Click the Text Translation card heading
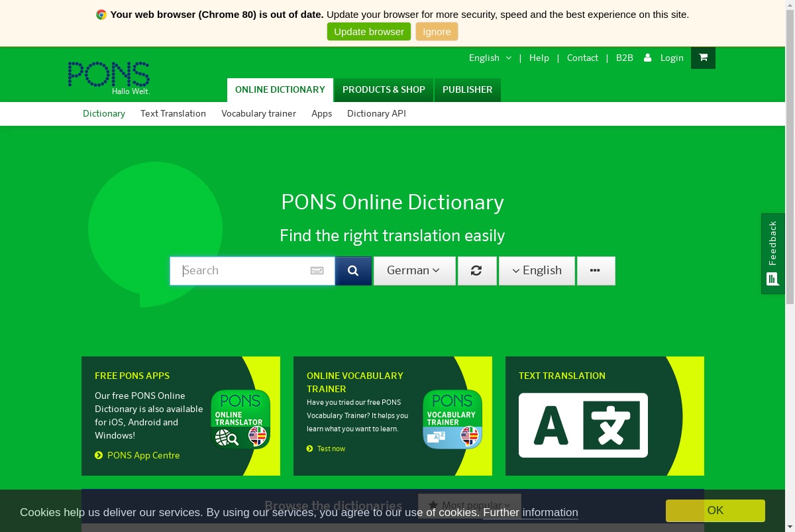Screen dimensions: 795x532 click(562, 376)
